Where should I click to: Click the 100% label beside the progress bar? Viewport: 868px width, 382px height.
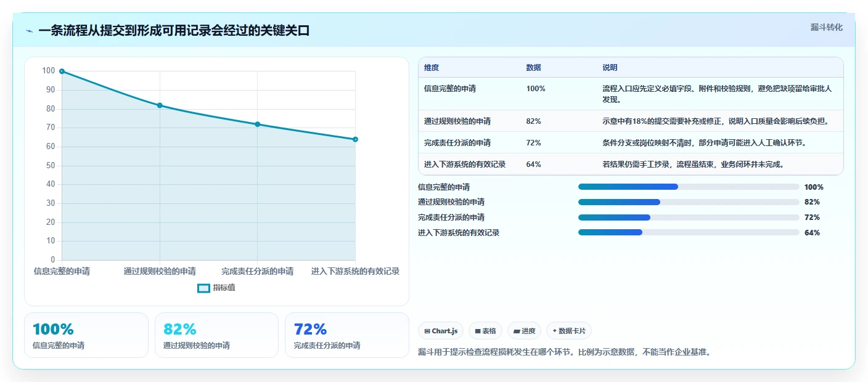[x=814, y=187]
